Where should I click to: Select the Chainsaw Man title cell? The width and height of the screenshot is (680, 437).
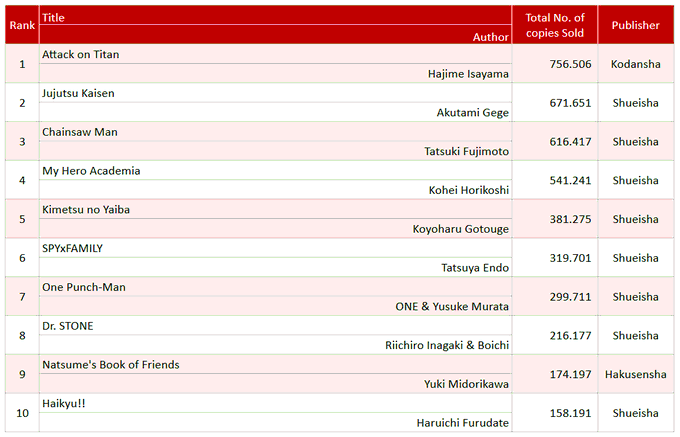coord(275,131)
